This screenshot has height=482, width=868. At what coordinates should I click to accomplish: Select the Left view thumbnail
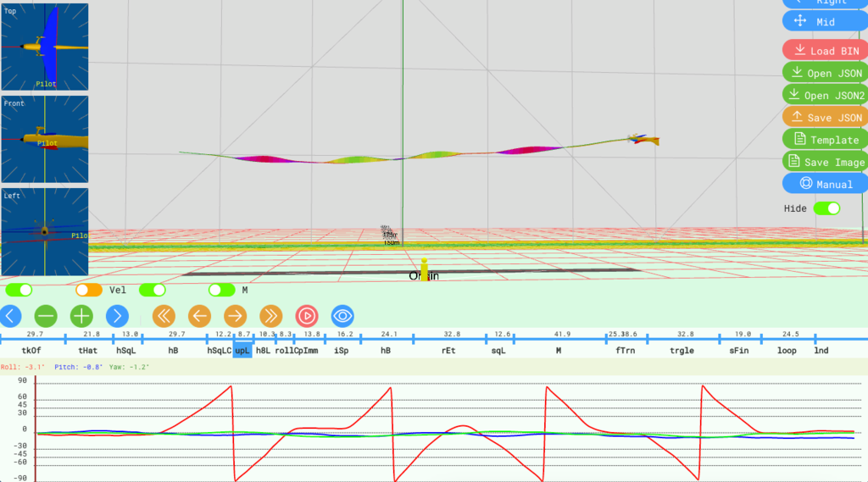(x=45, y=232)
